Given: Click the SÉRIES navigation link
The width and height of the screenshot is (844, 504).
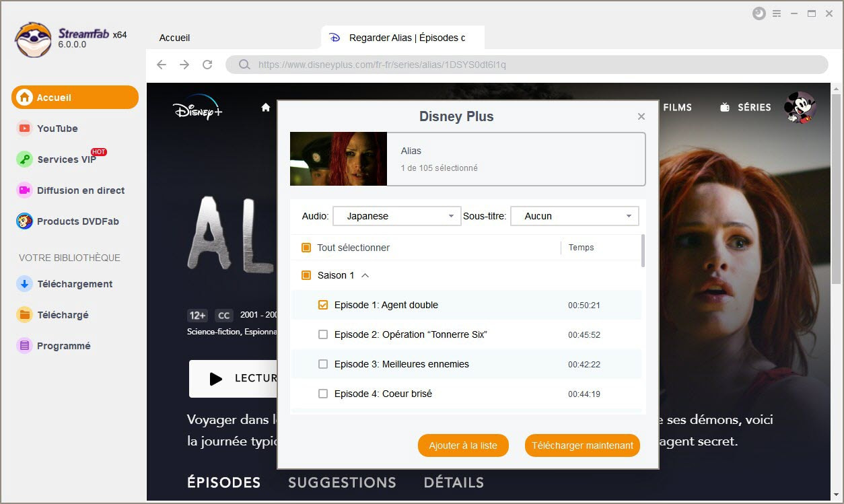Looking at the screenshot, I should point(746,108).
